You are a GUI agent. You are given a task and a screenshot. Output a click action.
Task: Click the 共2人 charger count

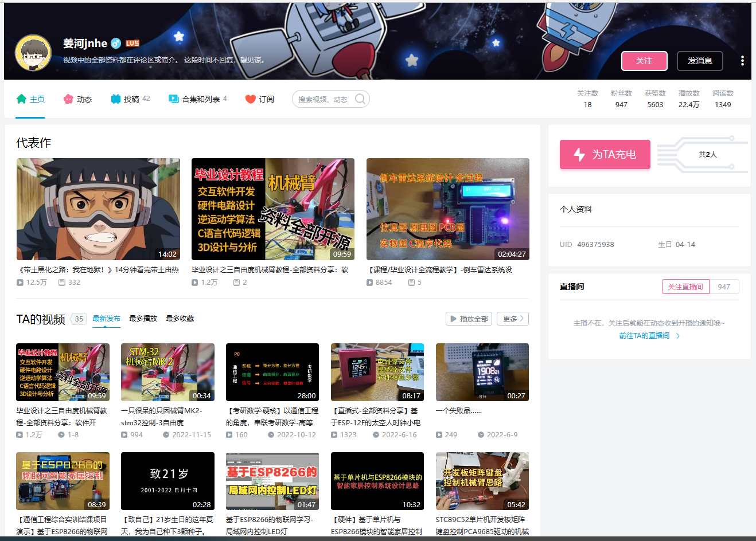pos(708,155)
